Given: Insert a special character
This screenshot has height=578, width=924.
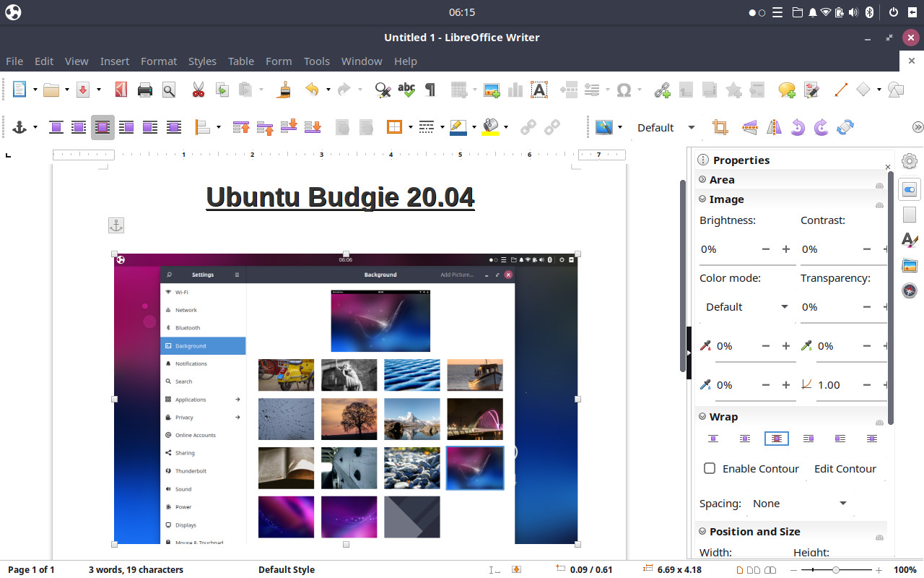Looking at the screenshot, I should pos(624,90).
